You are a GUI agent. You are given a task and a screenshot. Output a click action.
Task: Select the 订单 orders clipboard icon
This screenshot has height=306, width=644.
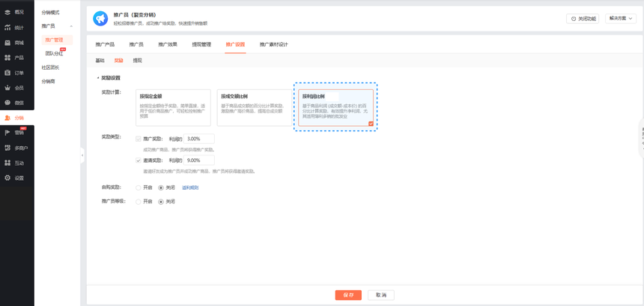7,73
